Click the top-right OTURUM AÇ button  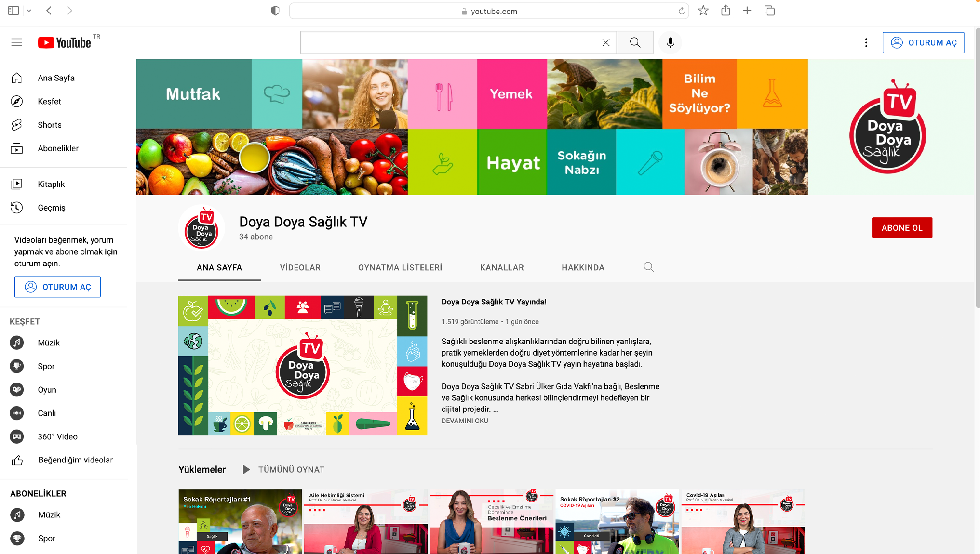pos(923,42)
